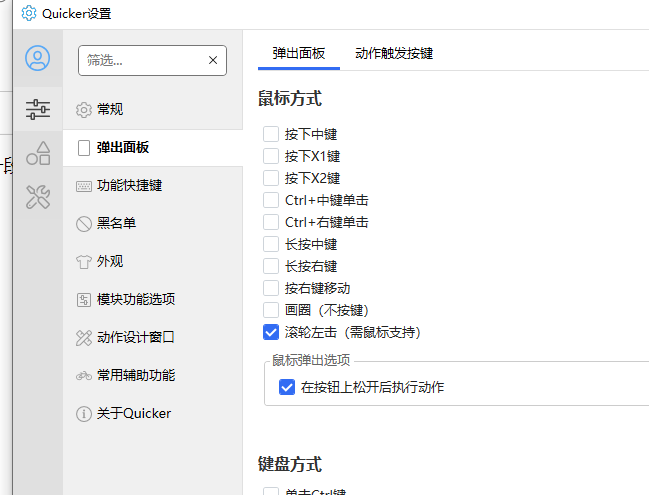This screenshot has width=649, height=495.
Task: Select the settings sliders sidebar icon
Action: (38, 109)
